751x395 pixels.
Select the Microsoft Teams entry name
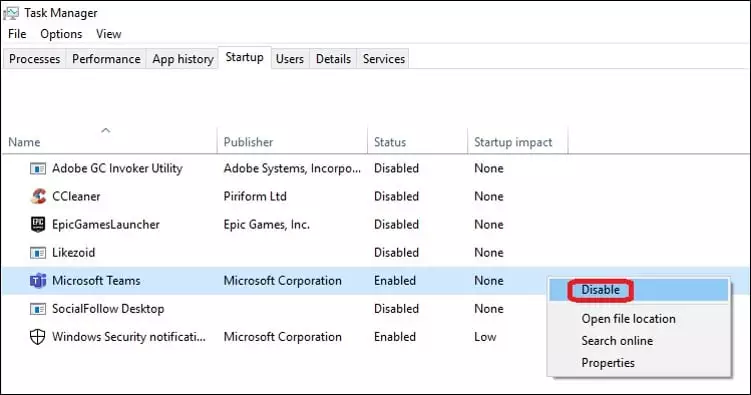click(96, 281)
